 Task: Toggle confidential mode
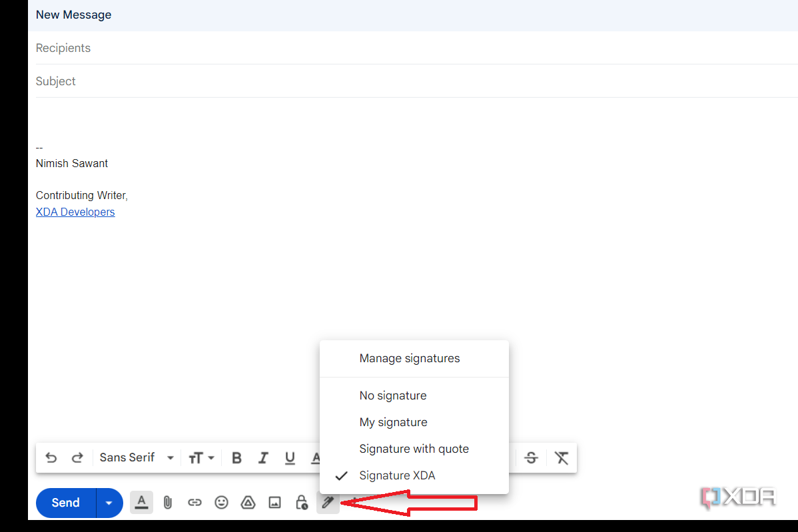point(301,503)
